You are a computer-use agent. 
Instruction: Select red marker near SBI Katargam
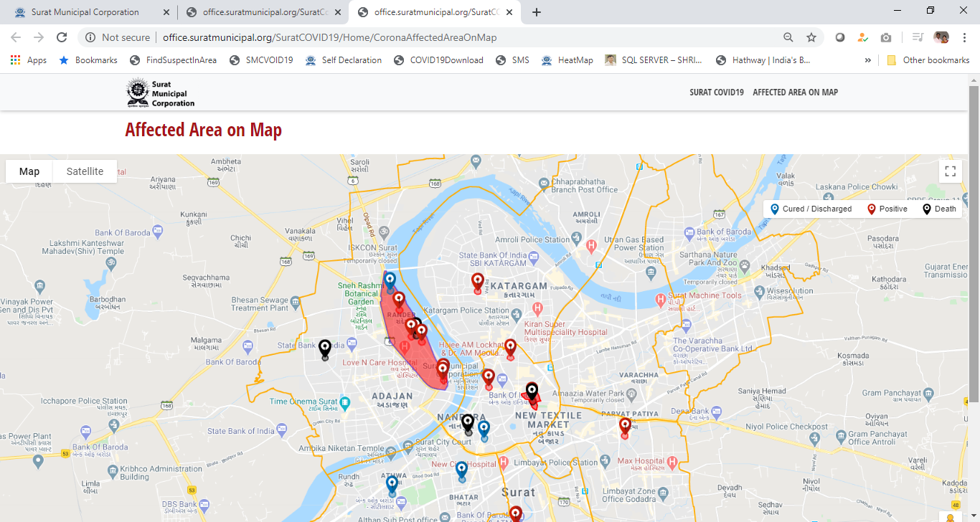(x=477, y=282)
